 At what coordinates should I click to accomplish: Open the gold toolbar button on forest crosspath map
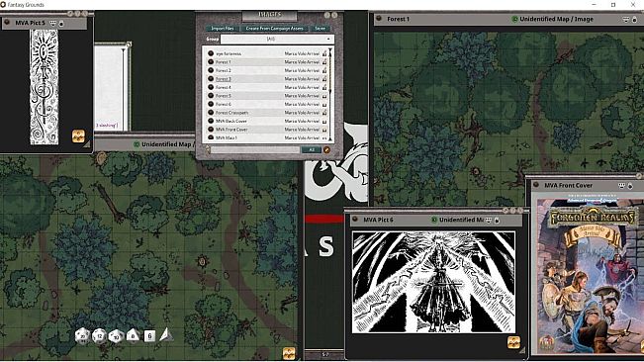pyautogui.click(x=289, y=353)
